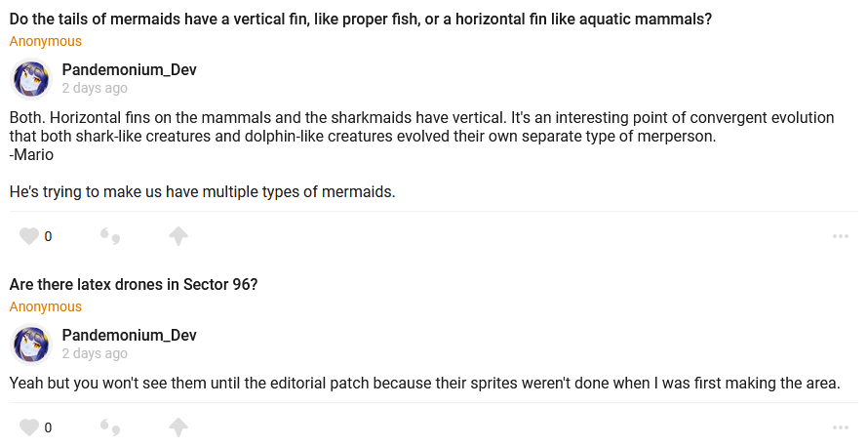
Task: Click the Anonymous asker under the mermaid question
Action: pos(46,41)
